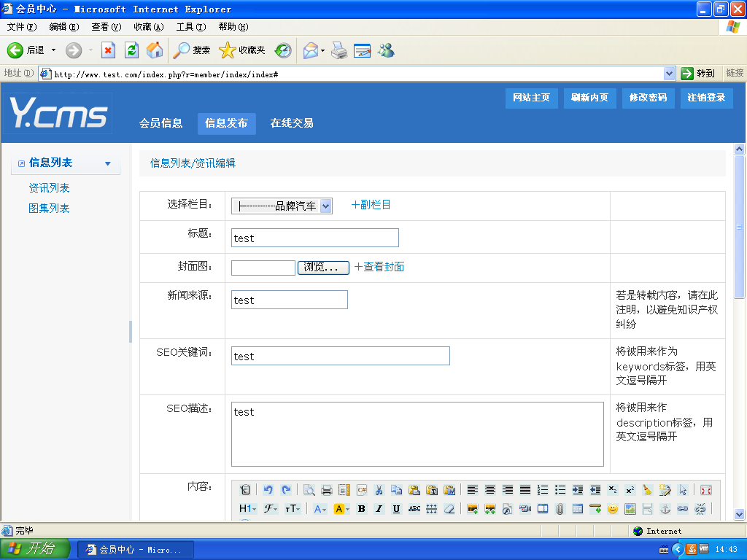Click the IE Stop toolbar icon
Image resolution: width=747 pixels, height=560 pixels.
(108, 50)
